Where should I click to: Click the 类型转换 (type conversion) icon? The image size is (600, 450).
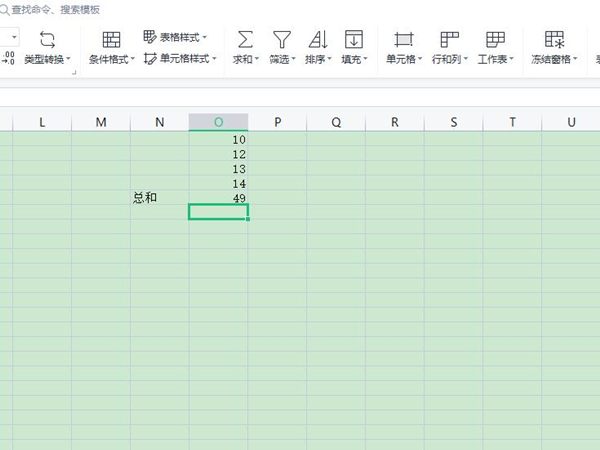coord(47,40)
